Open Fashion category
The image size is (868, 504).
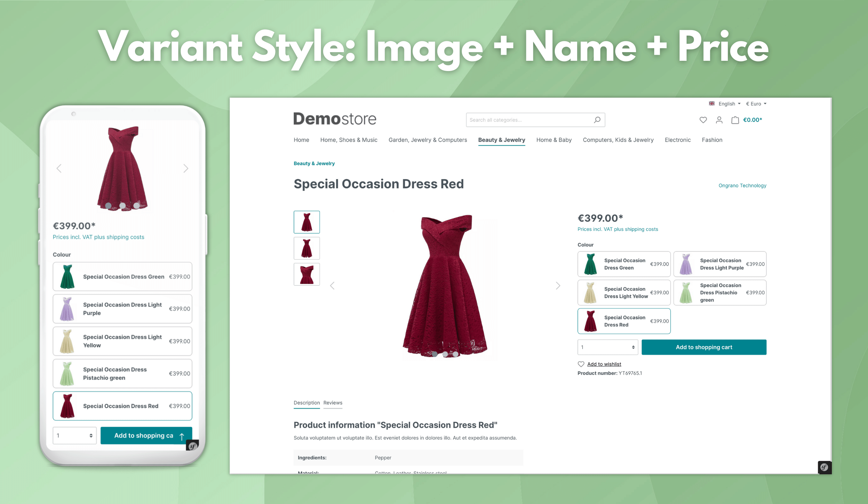(x=712, y=140)
